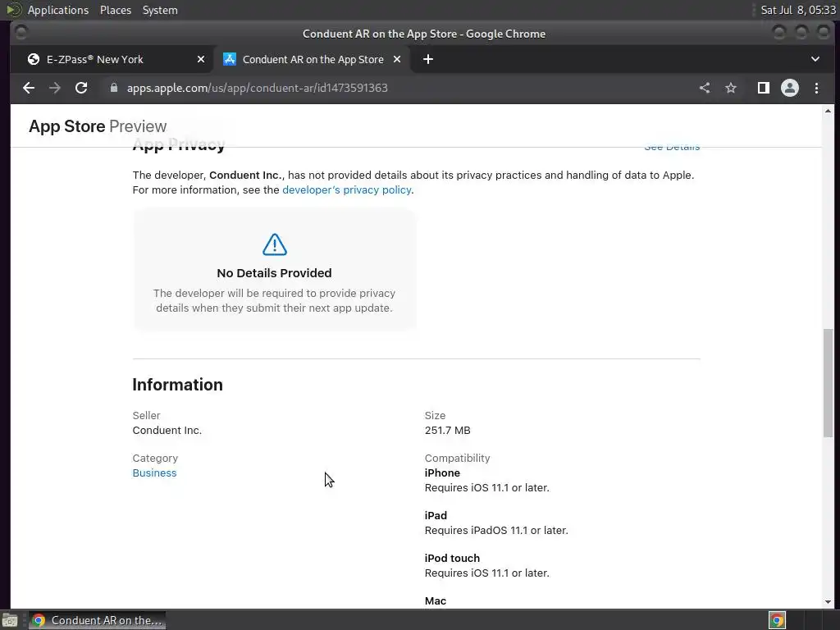Click the iPad compatibility label
The width and height of the screenshot is (840, 630).
(436, 515)
